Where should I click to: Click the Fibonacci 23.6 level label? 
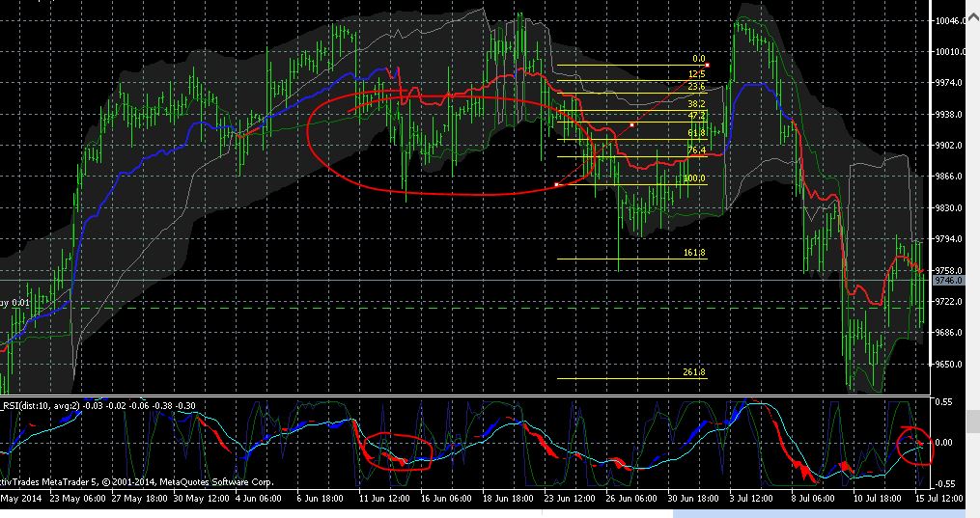point(696,87)
